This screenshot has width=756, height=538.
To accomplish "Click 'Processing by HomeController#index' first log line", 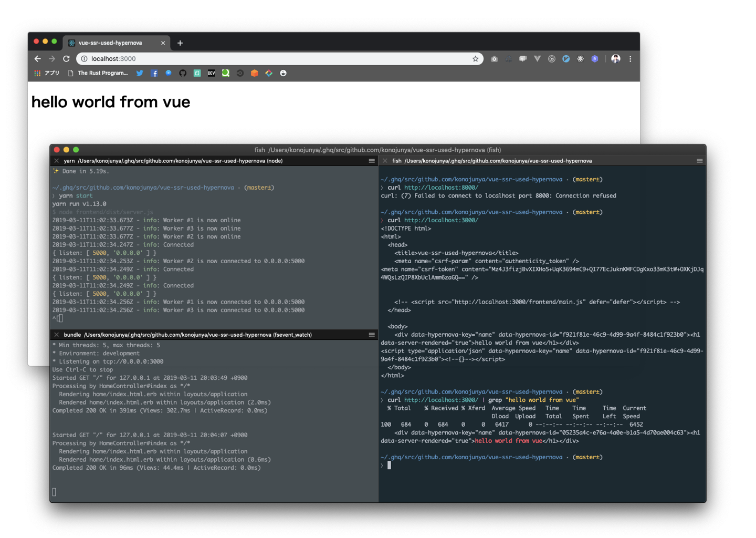I will coord(121,386).
